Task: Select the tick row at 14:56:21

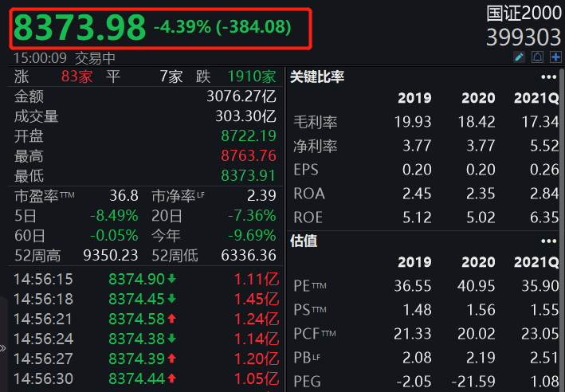Action: pyautogui.click(x=147, y=319)
